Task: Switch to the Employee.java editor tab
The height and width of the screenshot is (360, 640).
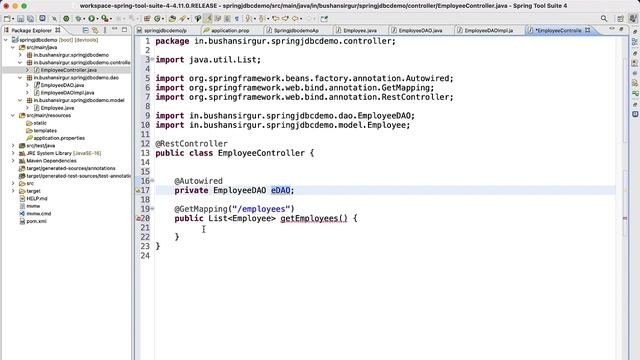Action: (360, 31)
